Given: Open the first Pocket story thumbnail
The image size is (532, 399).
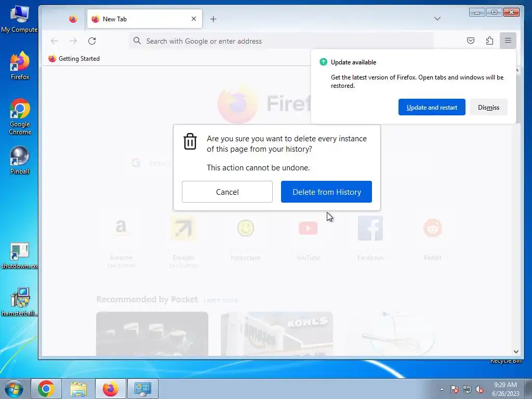Looking at the screenshot, I should [152, 334].
